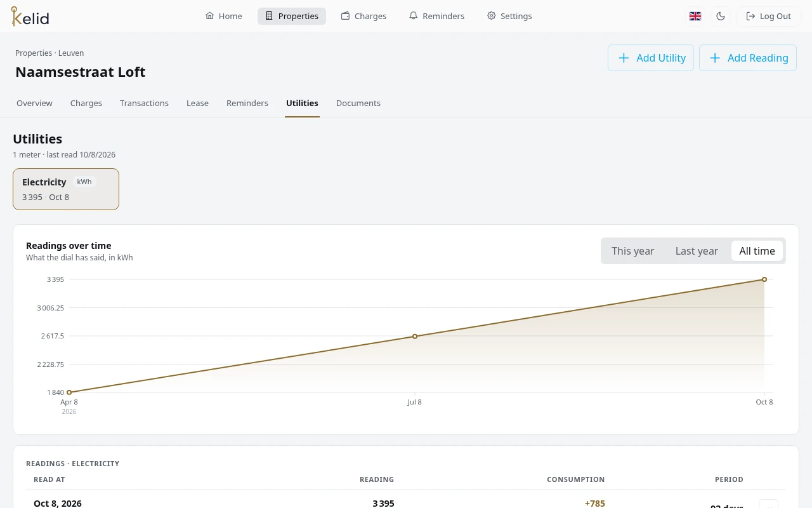Change language via the UK flag icon
Viewport: 812px width, 508px height.
coord(695,16)
